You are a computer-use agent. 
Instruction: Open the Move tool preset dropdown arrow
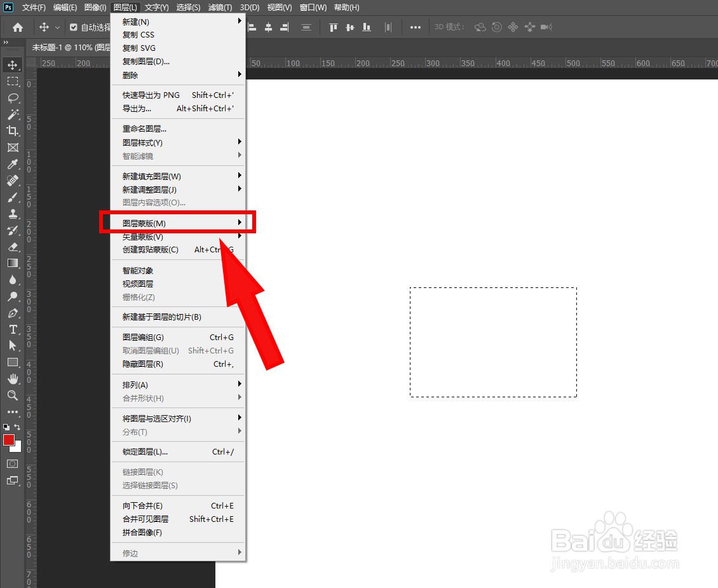tap(57, 27)
